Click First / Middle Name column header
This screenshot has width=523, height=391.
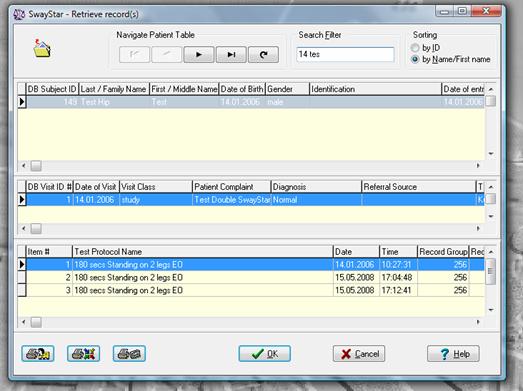[184, 89]
